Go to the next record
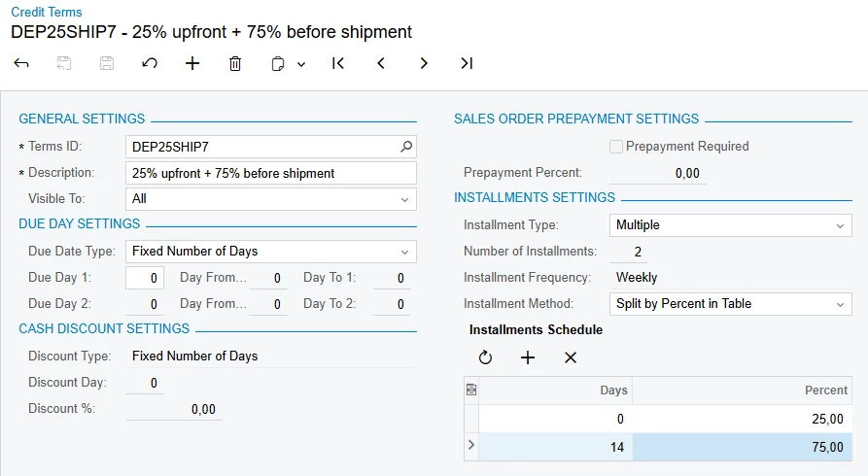 [424, 63]
